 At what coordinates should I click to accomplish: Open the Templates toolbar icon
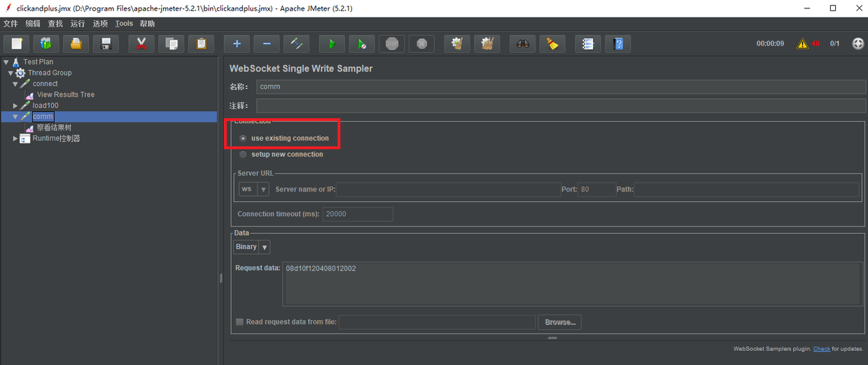46,43
